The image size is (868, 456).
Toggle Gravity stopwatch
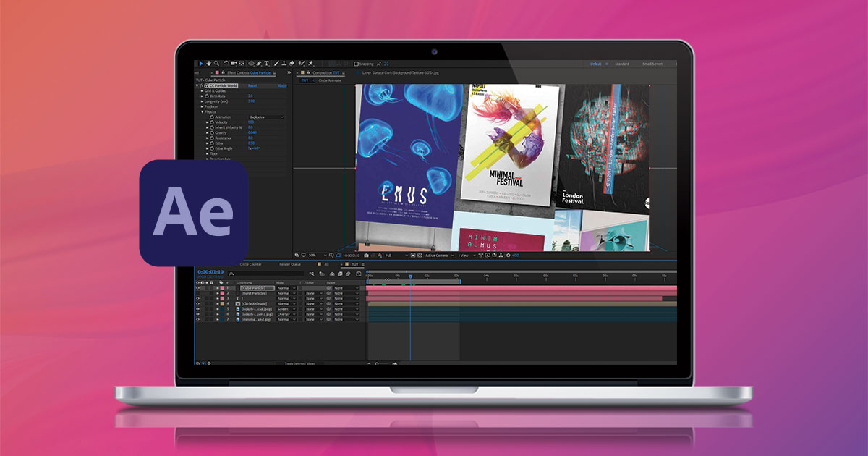pyautogui.click(x=212, y=133)
